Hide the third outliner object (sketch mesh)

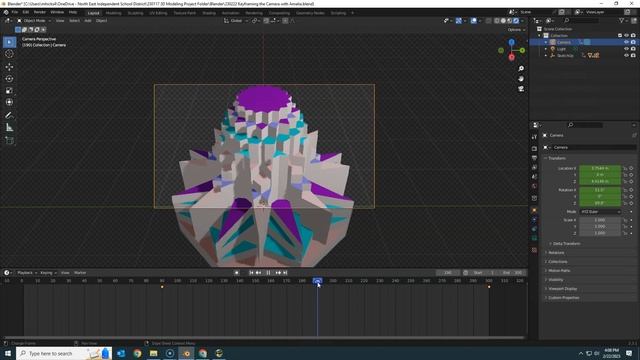click(627, 56)
